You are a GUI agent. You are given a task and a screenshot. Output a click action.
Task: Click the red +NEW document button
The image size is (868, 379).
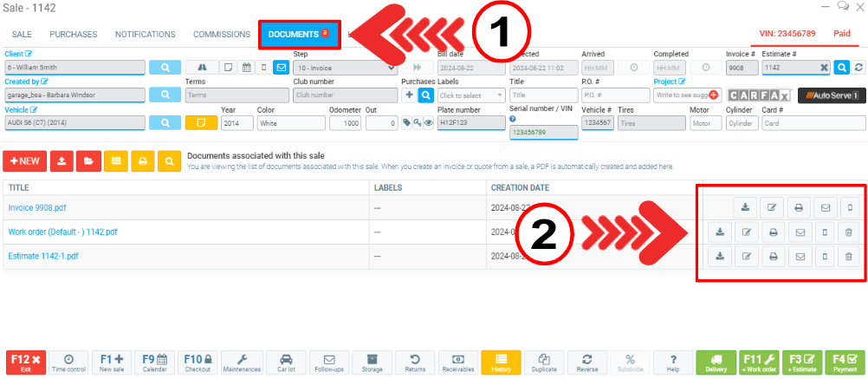(x=24, y=160)
